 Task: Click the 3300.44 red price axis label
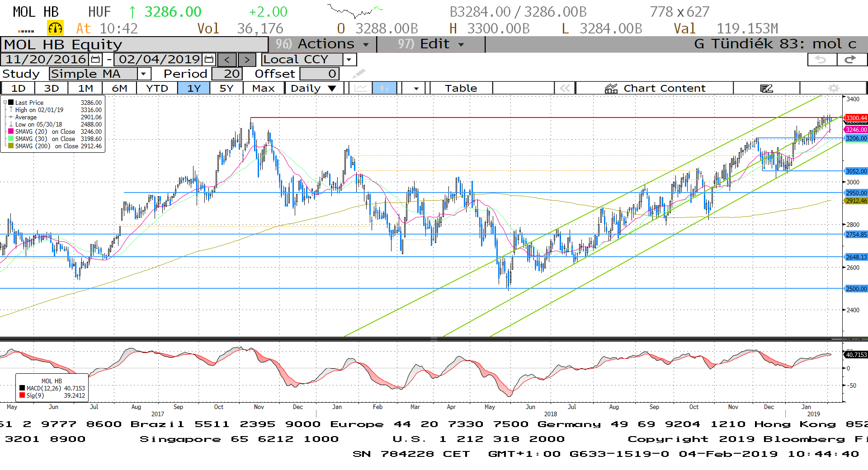pos(856,118)
